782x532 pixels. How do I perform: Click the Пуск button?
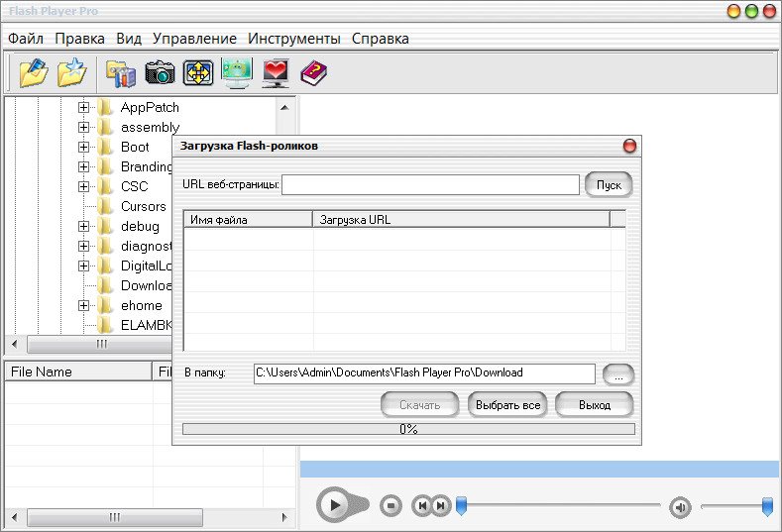tap(609, 185)
